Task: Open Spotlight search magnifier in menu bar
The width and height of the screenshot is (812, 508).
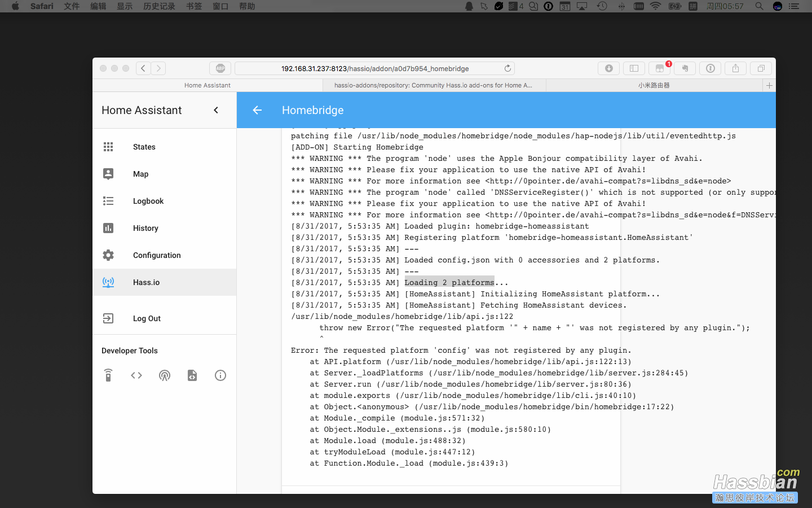Action: click(760, 6)
